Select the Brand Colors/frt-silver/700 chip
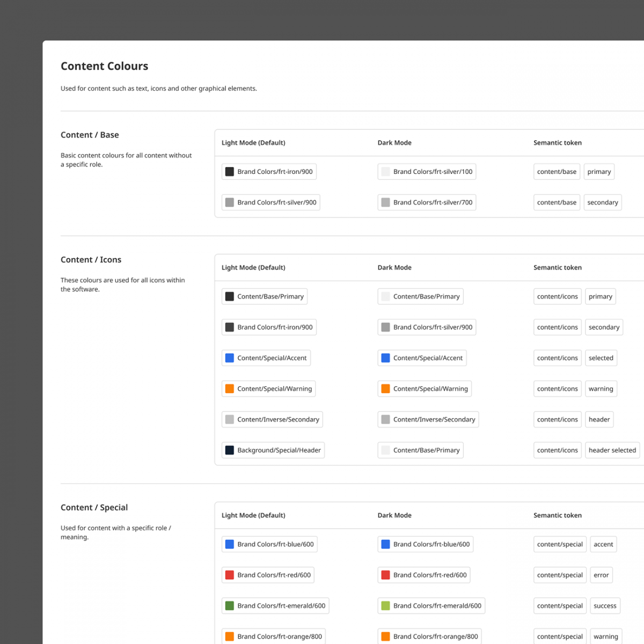 tap(427, 202)
